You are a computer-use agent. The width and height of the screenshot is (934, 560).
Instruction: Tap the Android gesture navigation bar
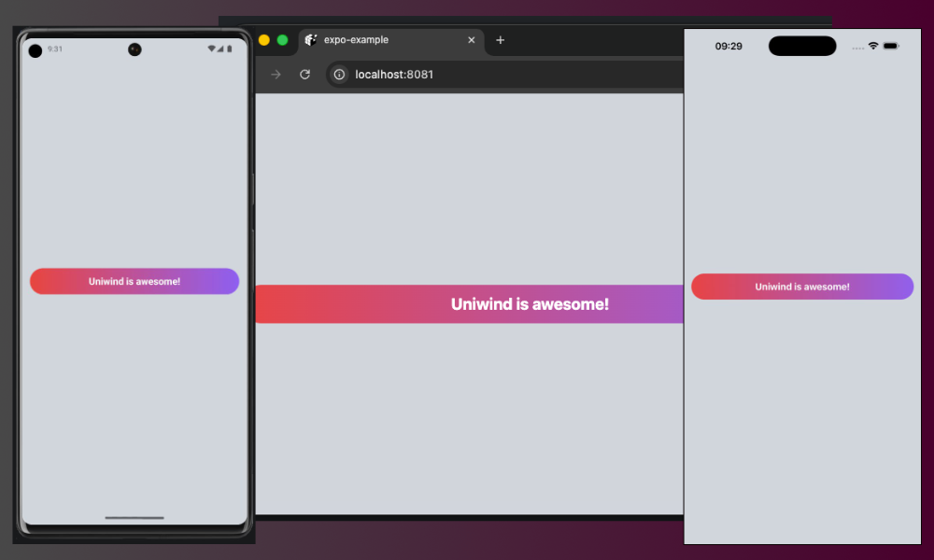click(134, 518)
